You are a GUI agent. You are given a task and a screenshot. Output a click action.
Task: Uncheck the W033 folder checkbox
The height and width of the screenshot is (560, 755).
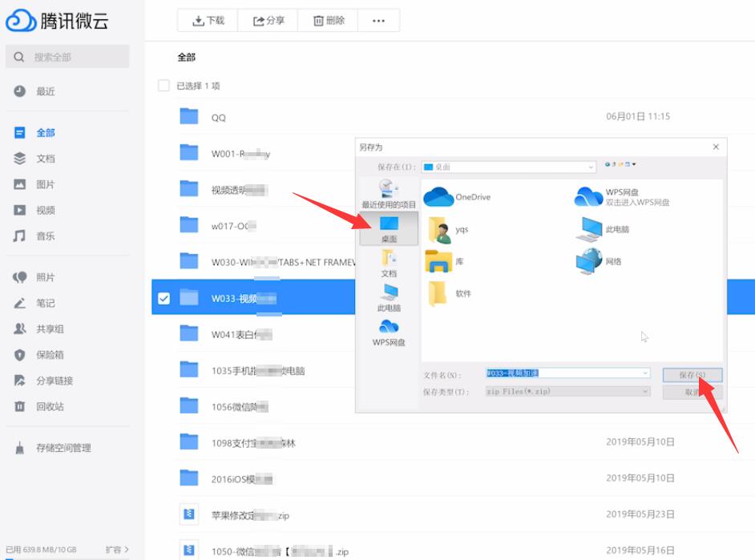click(164, 298)
